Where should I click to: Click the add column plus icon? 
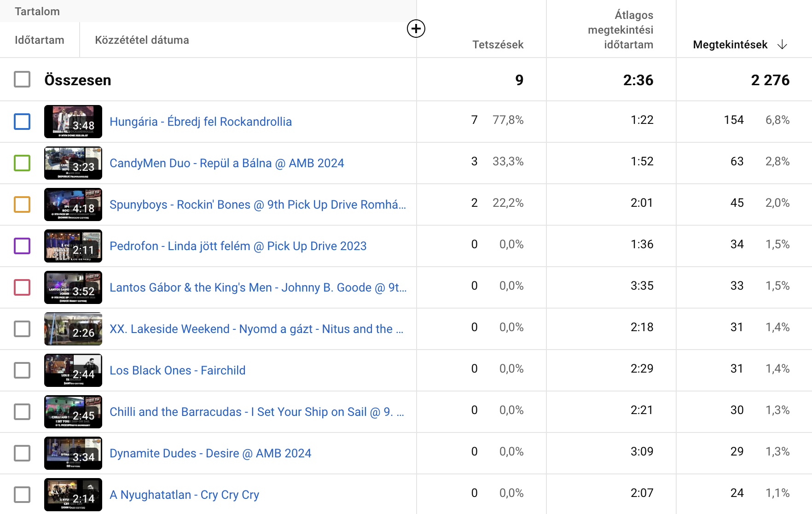click(x=416, y=29)
